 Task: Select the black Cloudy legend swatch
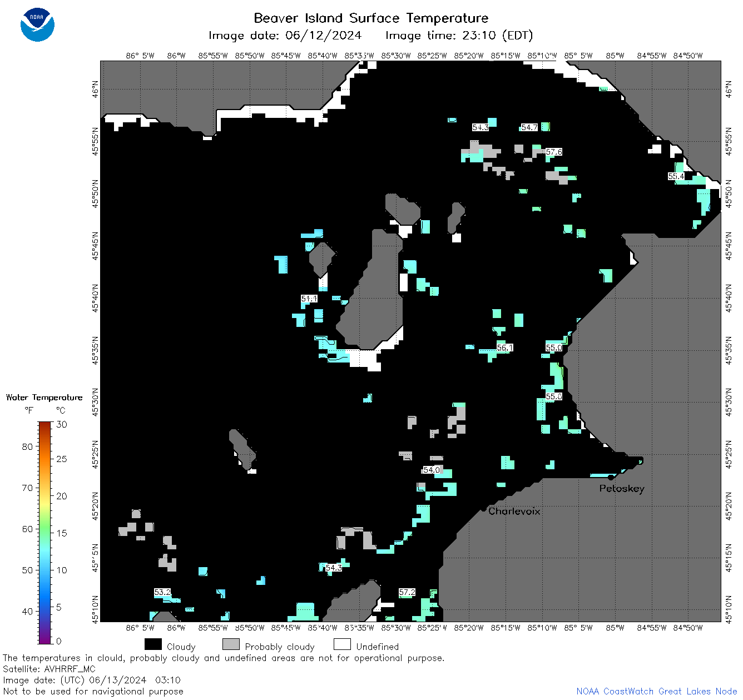[x=153, y=644]
